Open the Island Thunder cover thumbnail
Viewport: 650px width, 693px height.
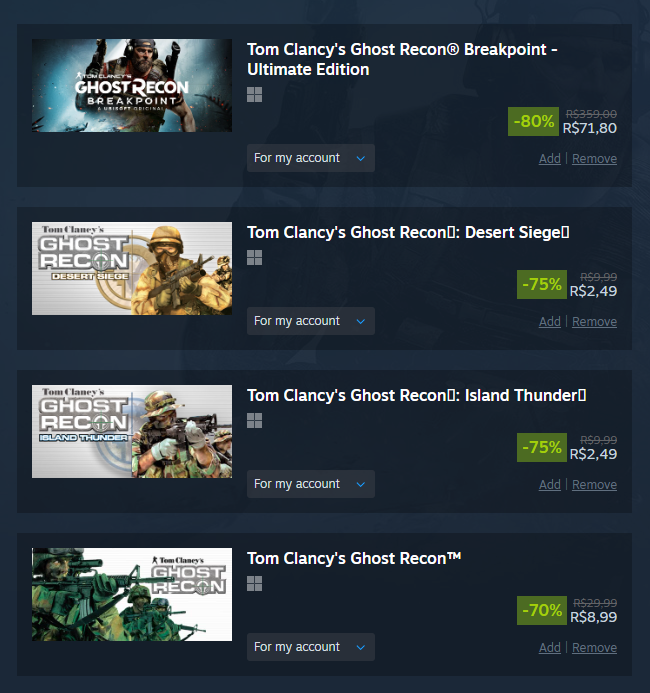pyautogui.click(x=132, y=431)
